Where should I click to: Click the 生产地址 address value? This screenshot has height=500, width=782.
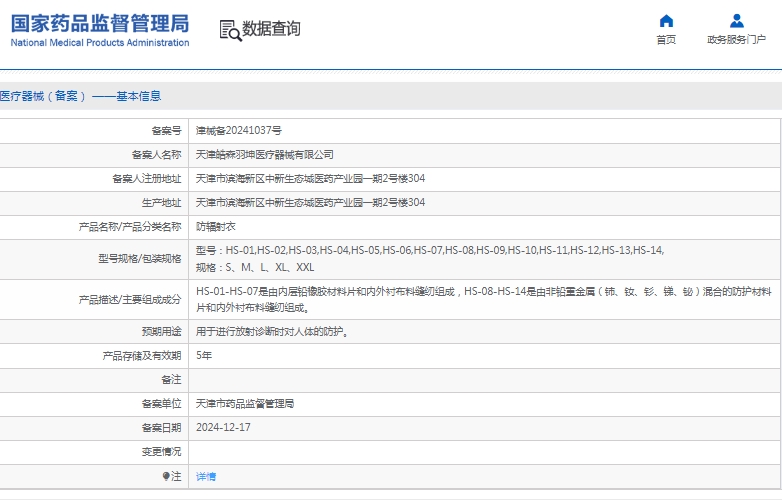[x=310, y=202]
